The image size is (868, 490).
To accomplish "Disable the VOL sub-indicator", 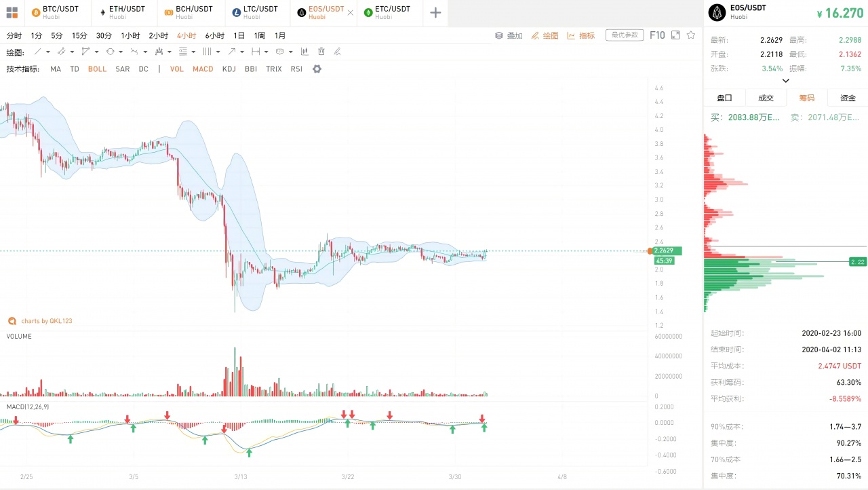I will pos(177,69).
